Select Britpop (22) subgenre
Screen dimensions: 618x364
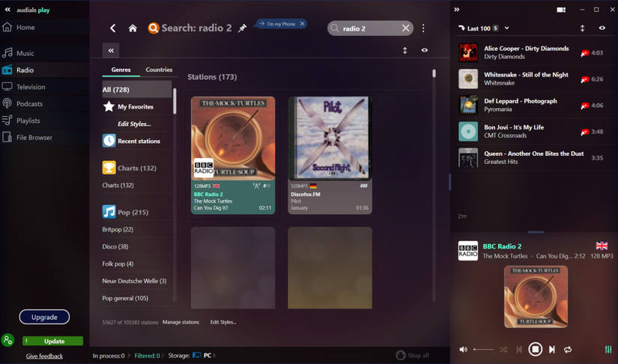pyautogui.click(x=118, y=229)
